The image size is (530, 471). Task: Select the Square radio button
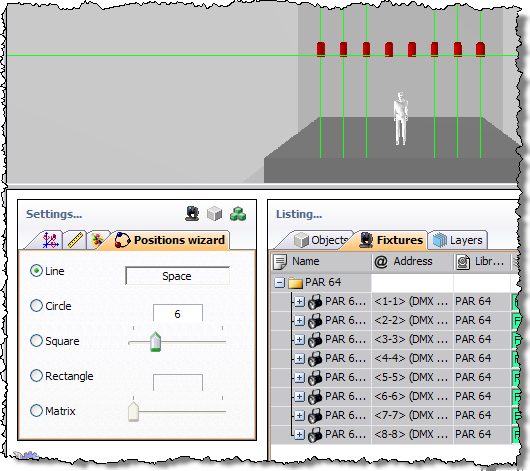(36, 340)
